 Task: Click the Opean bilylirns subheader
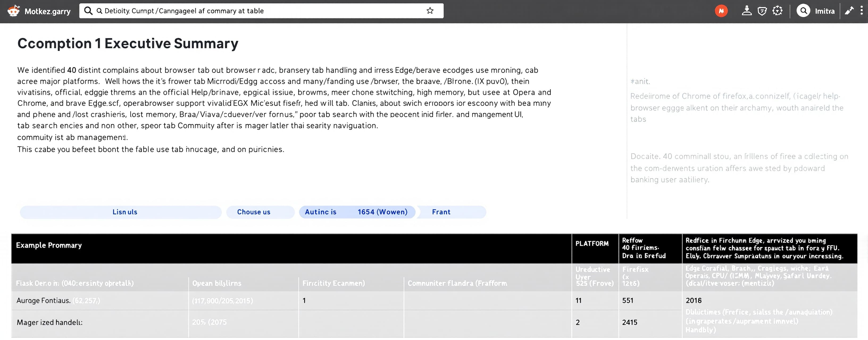[x=217, y=283]
